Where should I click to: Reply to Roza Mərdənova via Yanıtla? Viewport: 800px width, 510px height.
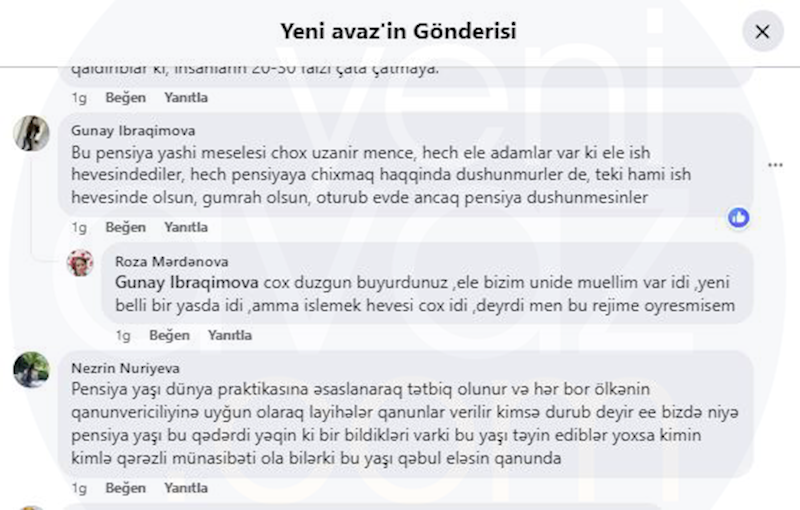pyautogui.click(x=230, y=335)
